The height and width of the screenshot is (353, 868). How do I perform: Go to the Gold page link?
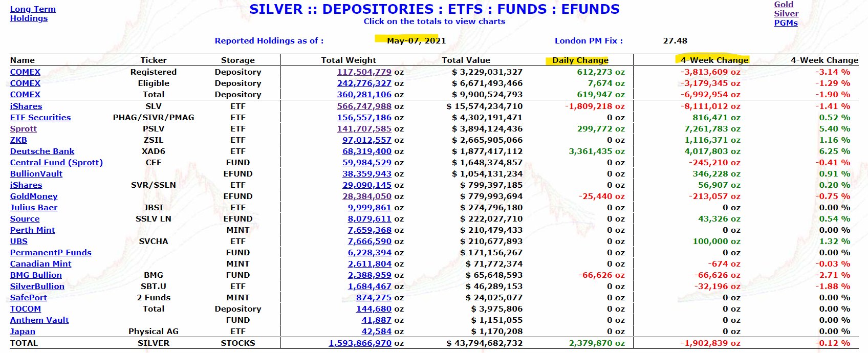point(784,4)
